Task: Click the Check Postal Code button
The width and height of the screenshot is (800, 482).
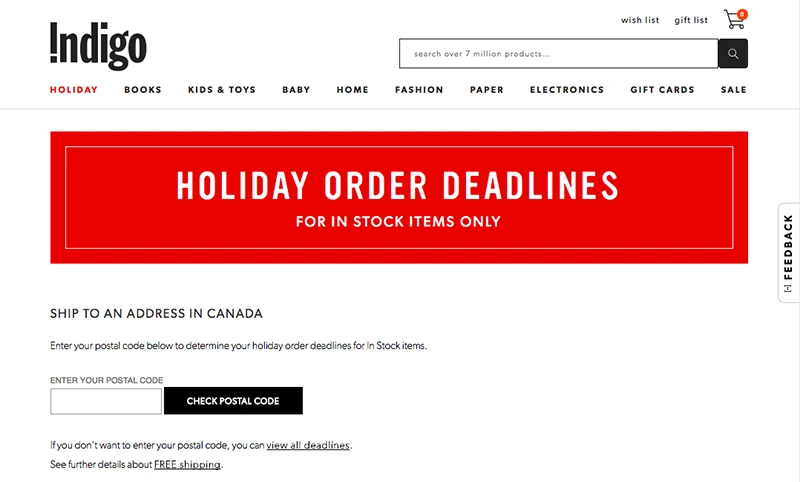Action: click(x=233, y=401)
